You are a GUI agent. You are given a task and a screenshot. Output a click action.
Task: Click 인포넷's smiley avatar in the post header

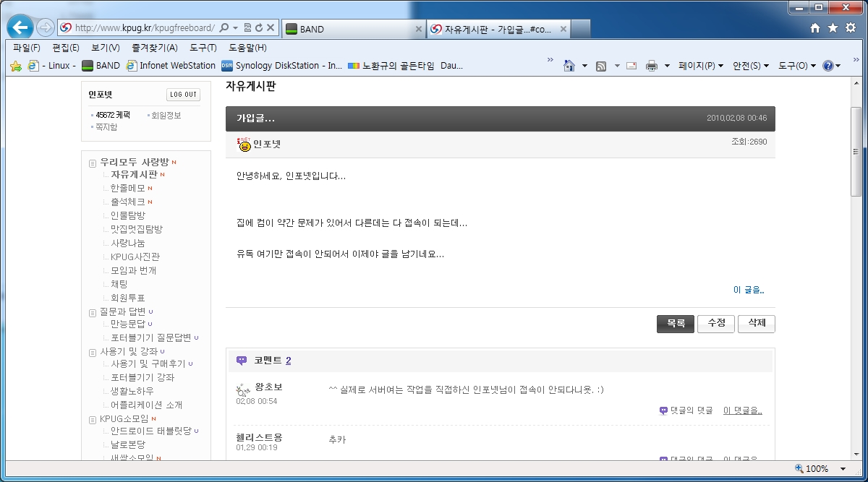click(244, 144)
